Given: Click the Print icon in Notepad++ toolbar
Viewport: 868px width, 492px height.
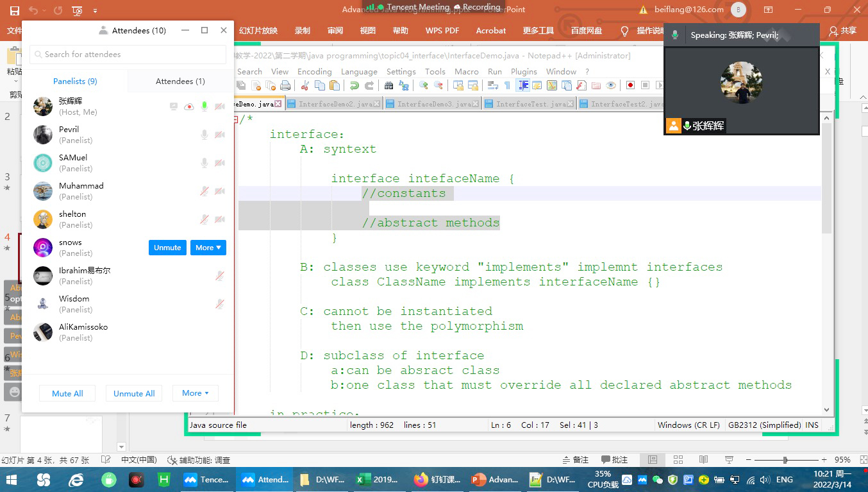Looking at the screenshot, I should (285, 85).
